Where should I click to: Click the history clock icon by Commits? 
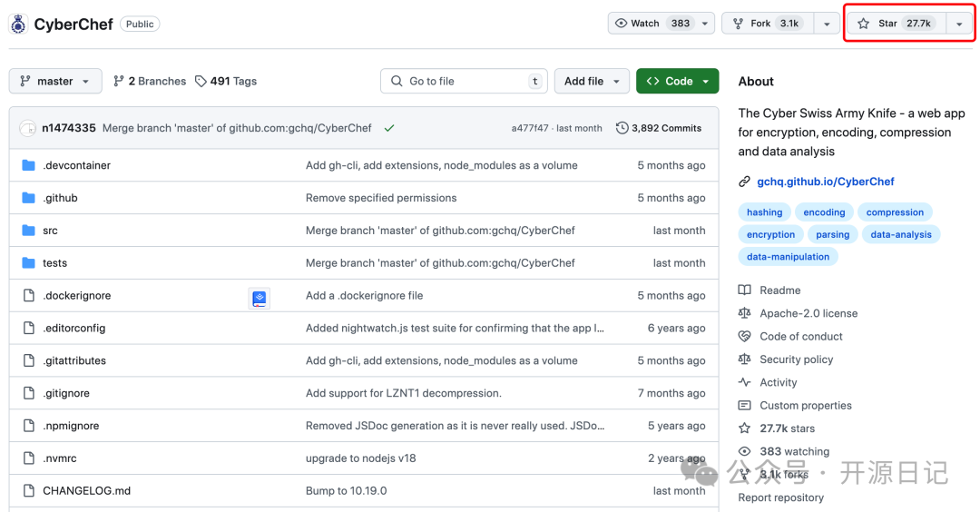coord(622,128)
